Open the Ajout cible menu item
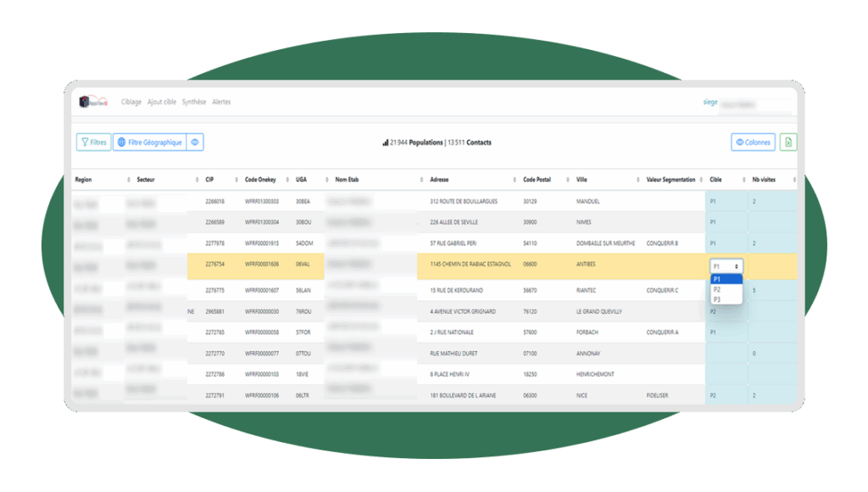This screenshot has width=868, height=492. click(162, 102)
